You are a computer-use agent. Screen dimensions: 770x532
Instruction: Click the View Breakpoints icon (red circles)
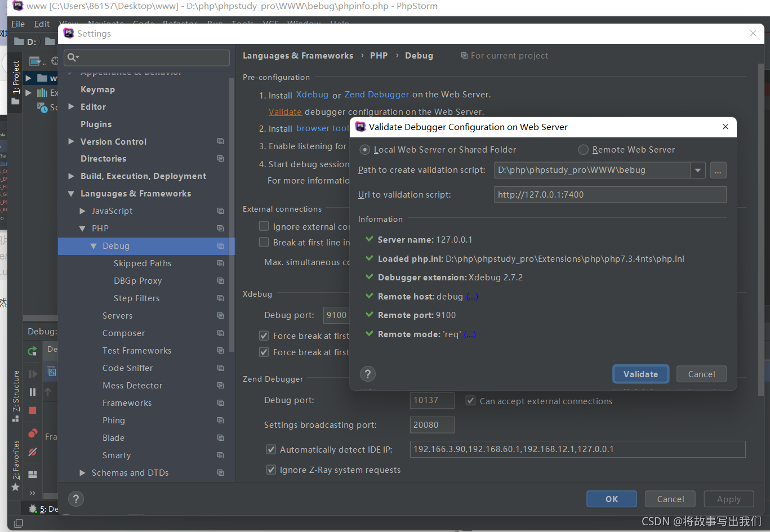coord(33,433)
